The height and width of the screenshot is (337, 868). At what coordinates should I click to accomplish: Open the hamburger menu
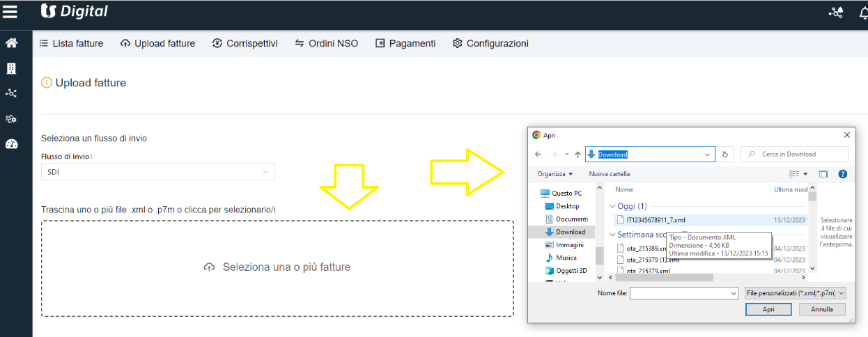coord(10,12)
